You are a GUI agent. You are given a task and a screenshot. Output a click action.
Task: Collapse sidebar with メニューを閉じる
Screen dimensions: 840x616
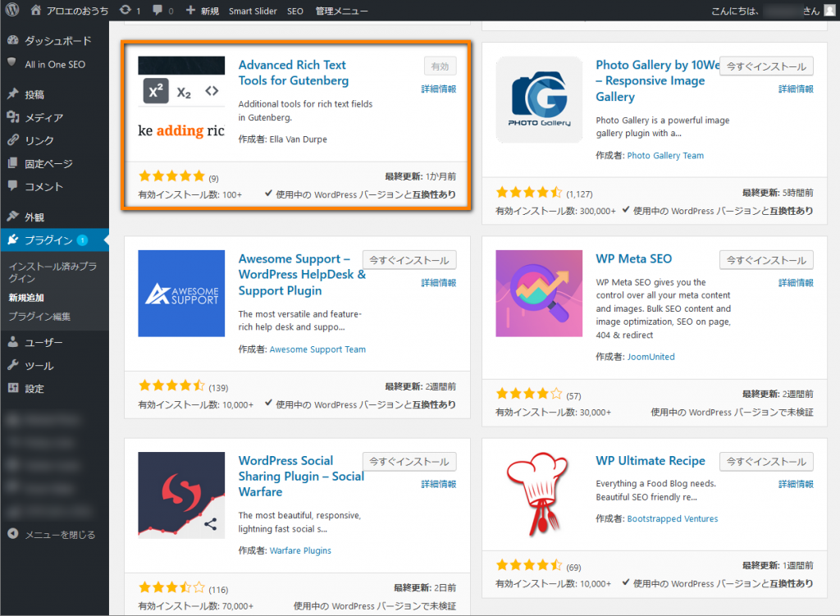[x=59, y=535]
